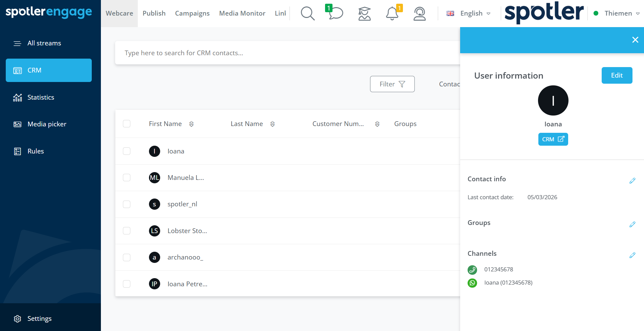The image size is (644, 331).
Task: Click the Groups column header
Action: pyautogui.click(x=405, y=124)
